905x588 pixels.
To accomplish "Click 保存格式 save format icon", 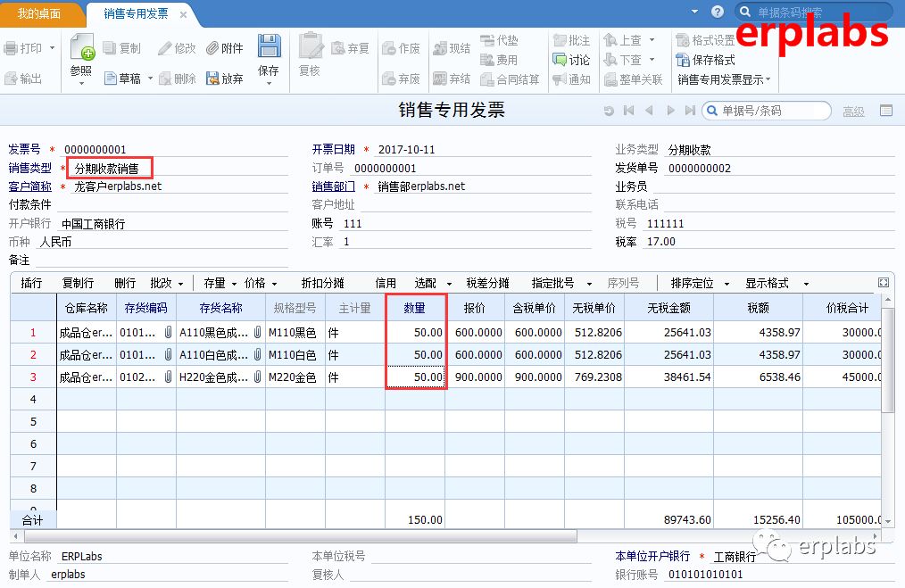I will coord(683,60).
